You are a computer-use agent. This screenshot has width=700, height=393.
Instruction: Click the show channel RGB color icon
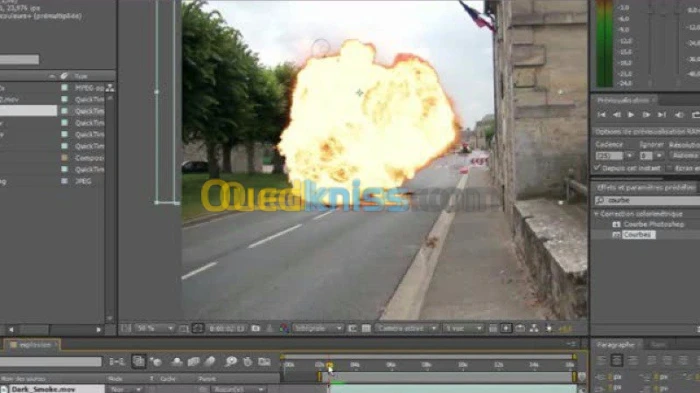click(284, 328)
